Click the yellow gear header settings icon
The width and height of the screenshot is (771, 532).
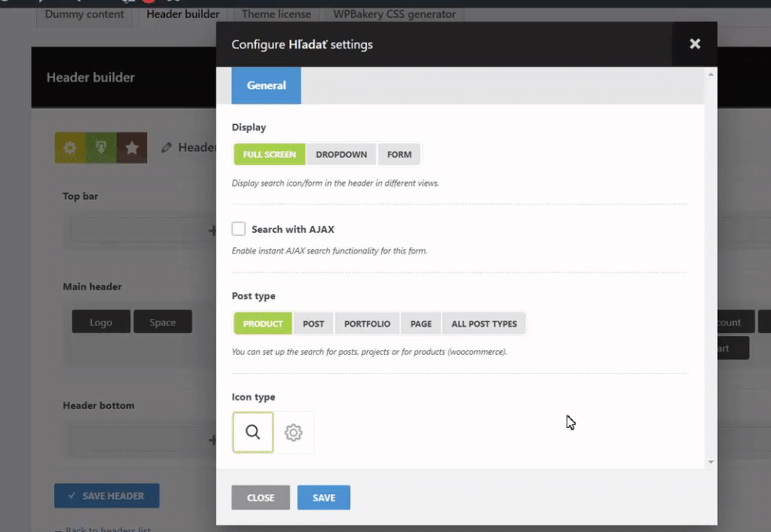click(70, 147)
